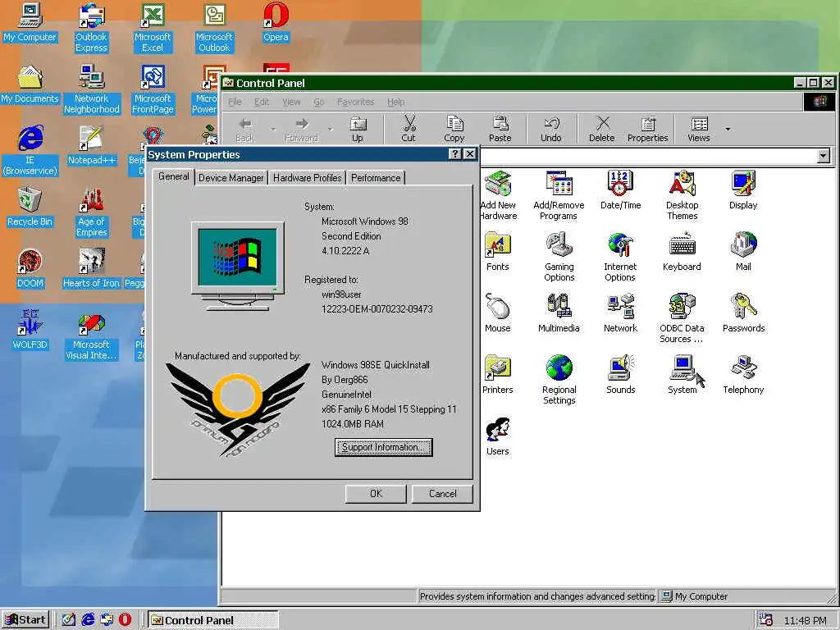Click the Copy toolbar button

[x=454, y=129]
